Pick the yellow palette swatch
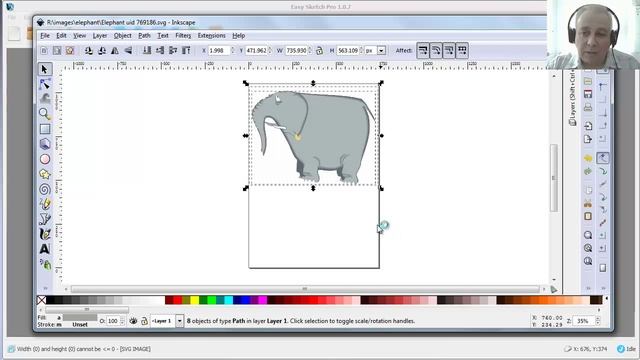This screenshot has height=360, width=640. pyautogui.click(x=195, y=300)
